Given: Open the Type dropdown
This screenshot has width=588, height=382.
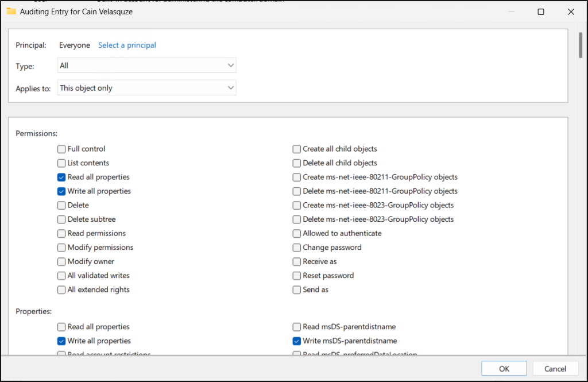Looking at the screenshot, I should pos(147,65).
